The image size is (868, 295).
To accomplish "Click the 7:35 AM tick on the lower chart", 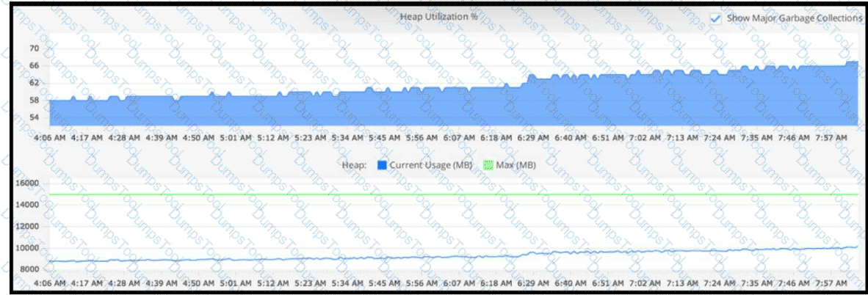I will pyautogui.click(x=757, y=283).
